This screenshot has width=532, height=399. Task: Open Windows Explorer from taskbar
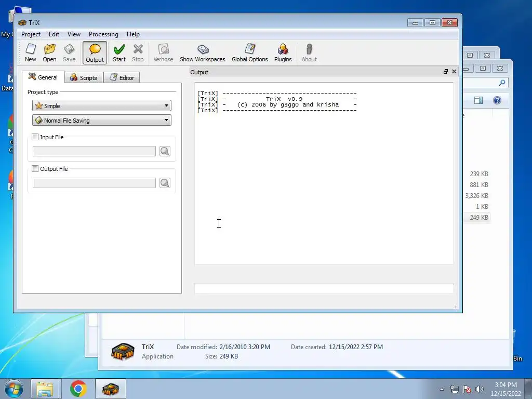[45, 389]
